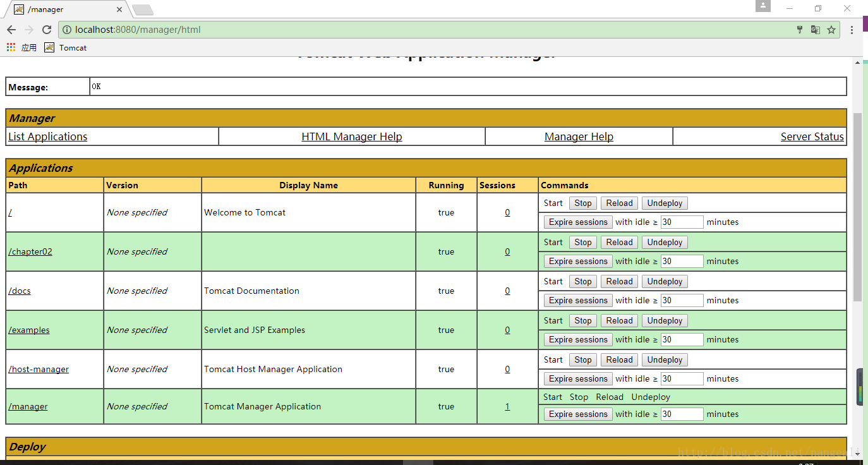Image resolution: width=868 pixels, height=465 pixels.
Task: Click the translate page icon in the address bar
Action: 816,30
